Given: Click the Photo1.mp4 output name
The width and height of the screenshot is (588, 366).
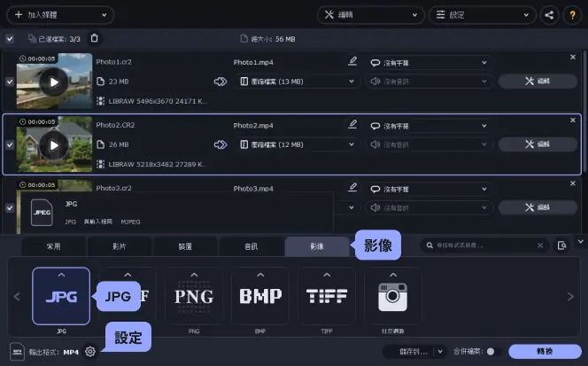Looking at the screenshot, I should tap(253, 62).
